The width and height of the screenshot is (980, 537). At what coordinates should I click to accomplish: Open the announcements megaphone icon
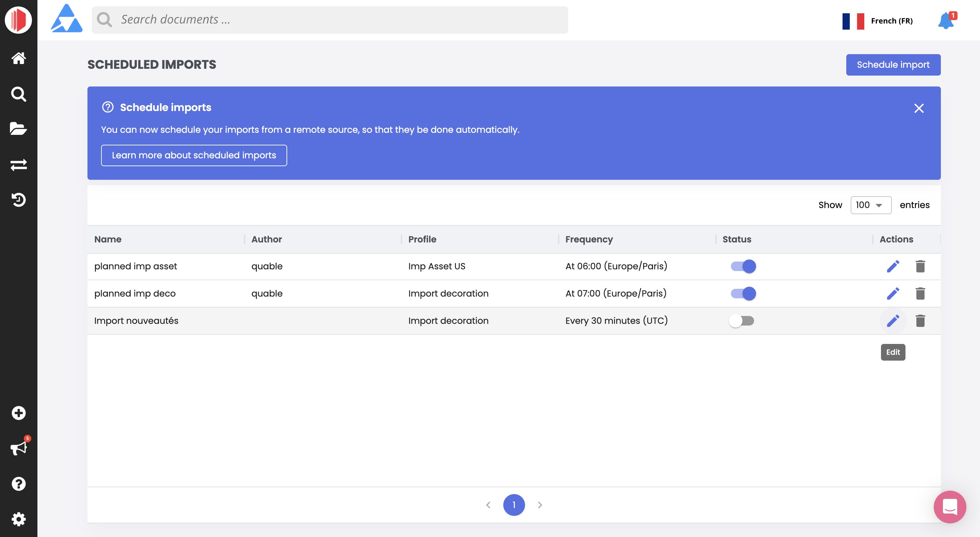pos(18,448)
